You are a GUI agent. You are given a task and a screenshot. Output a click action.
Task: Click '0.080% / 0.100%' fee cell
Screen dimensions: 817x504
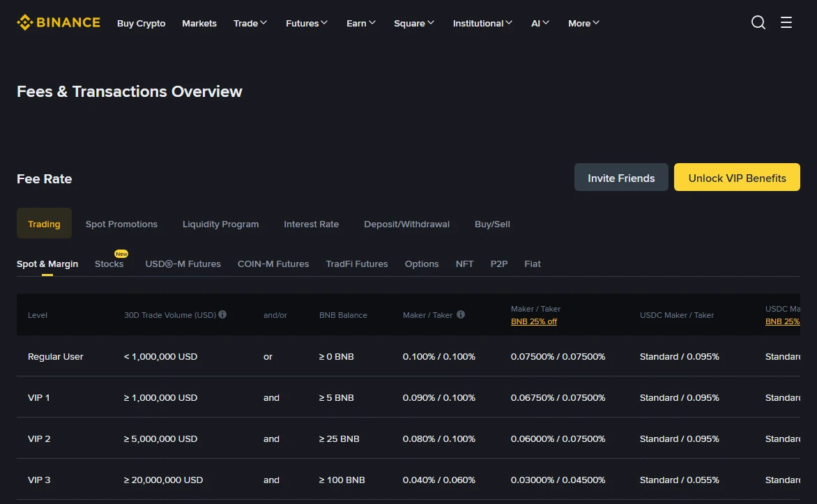[x=438, y=439]
